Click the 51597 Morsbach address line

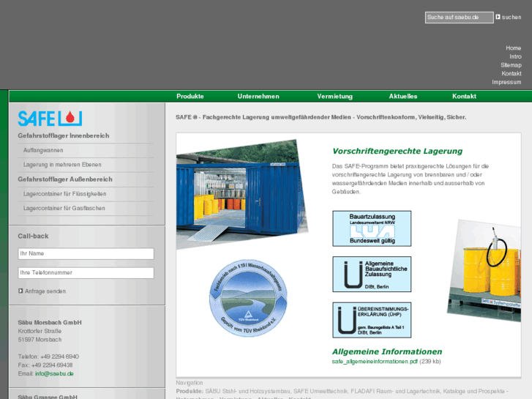40,340
